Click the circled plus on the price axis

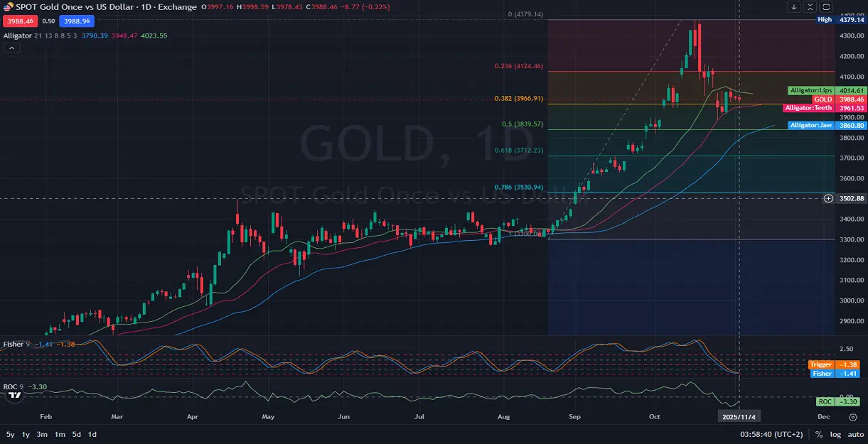click(829, 199)
